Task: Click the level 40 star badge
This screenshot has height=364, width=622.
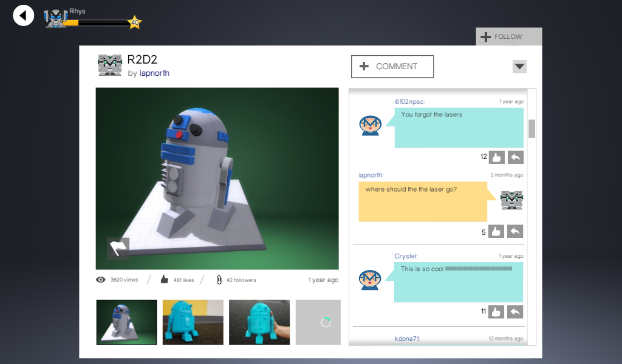Action: (x=135, y=22)
